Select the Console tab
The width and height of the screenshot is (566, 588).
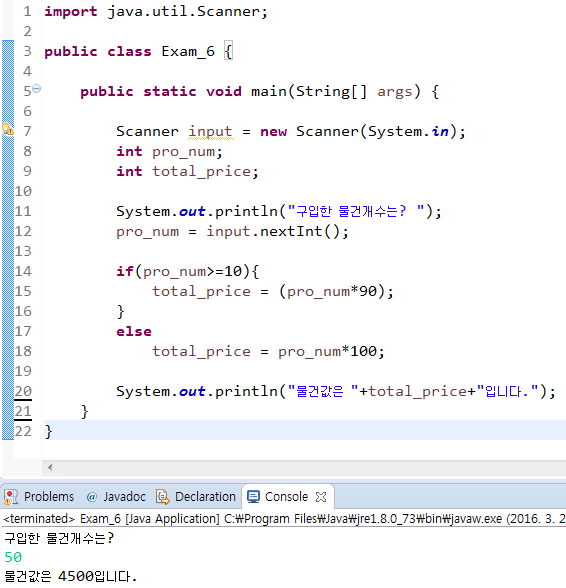286,496
